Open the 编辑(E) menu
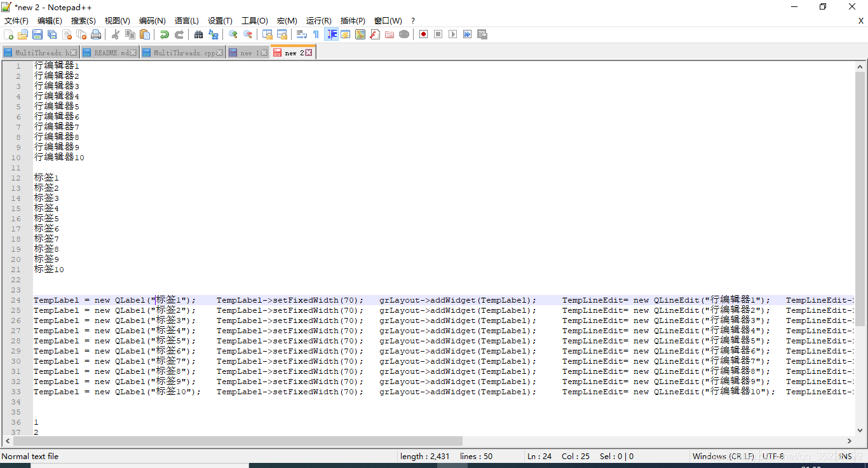868x468 pixels. click(50, 21)
